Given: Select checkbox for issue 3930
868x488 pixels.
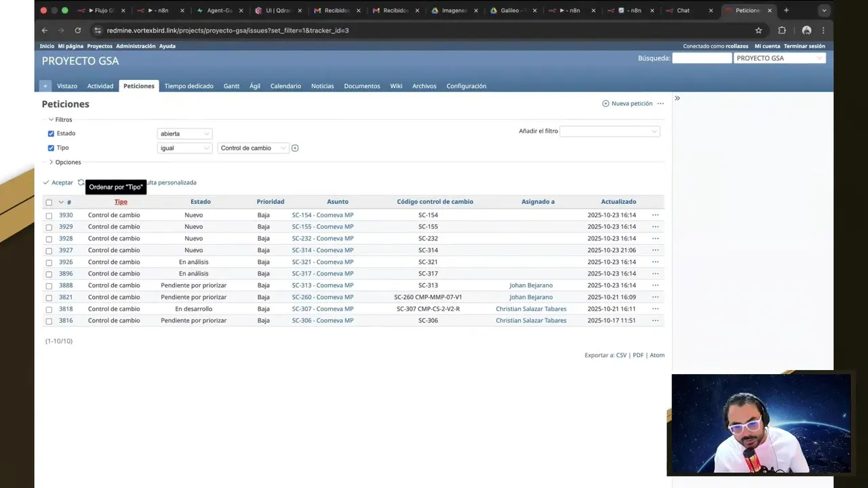Looking at the screenshot, I should point(49,216).
